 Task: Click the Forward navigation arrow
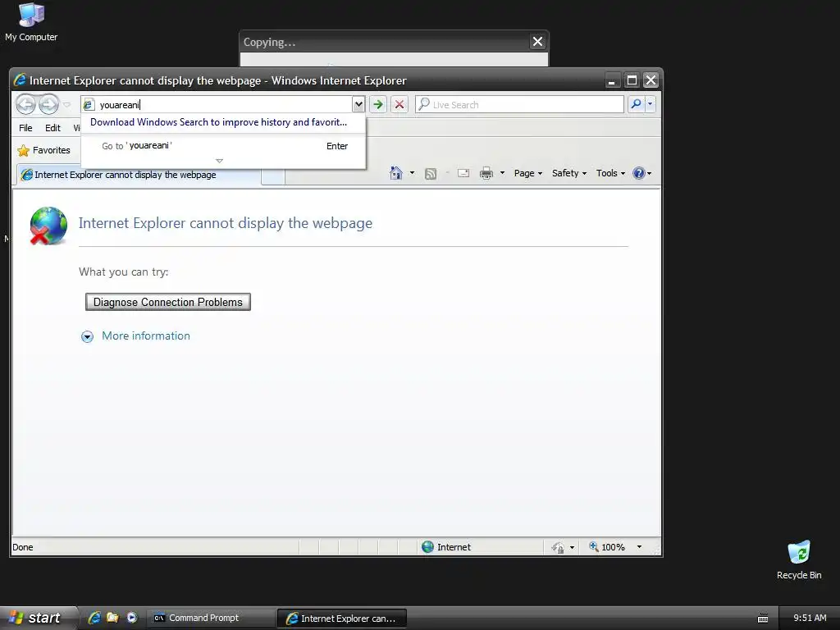point(48,104)
